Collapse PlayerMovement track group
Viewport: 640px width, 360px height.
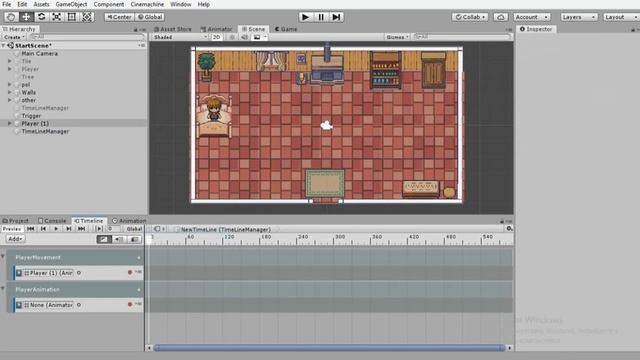pyautogui.click(x=3, y=257)
